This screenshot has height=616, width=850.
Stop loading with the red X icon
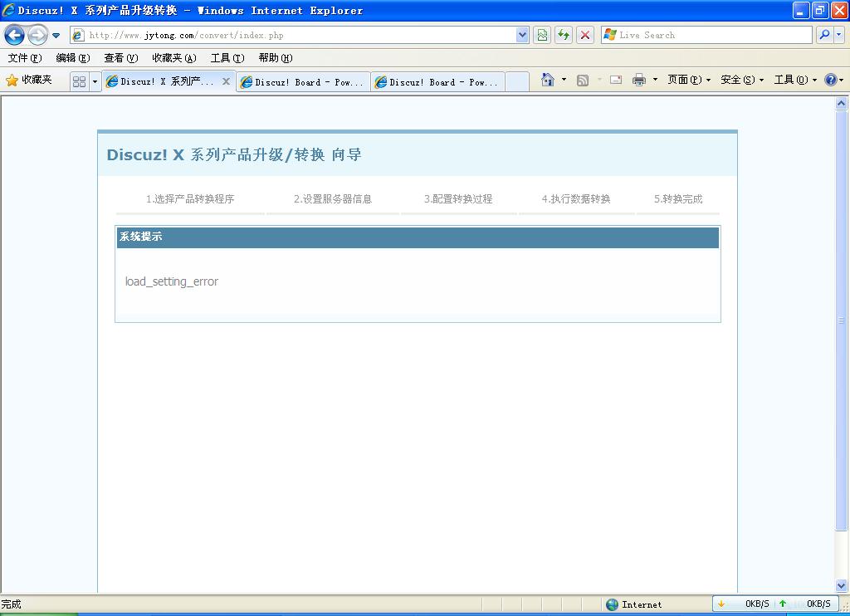pyautogui.click(x=585, y=35)
